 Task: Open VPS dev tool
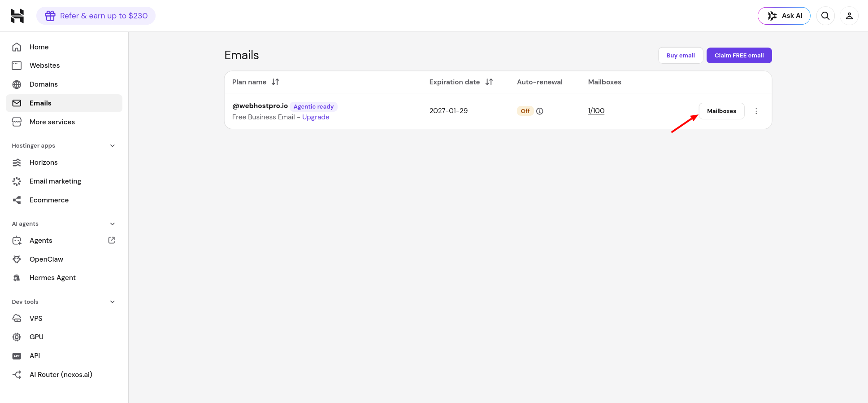coord(64,319)
